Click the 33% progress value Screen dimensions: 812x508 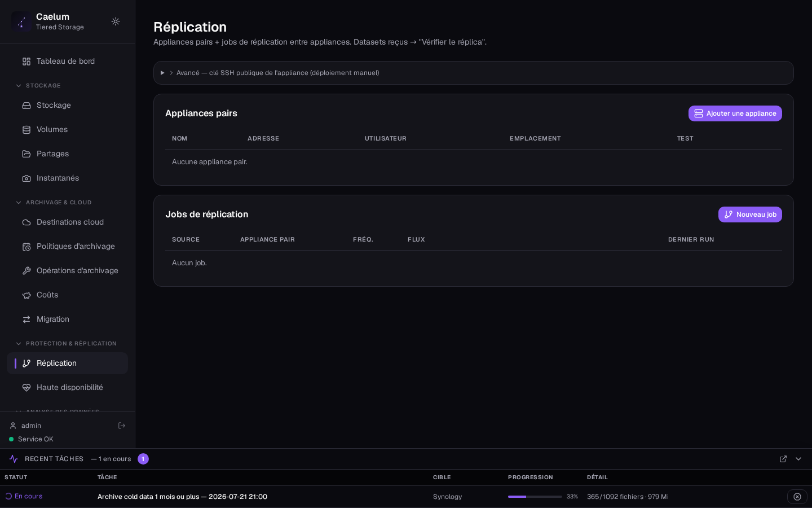(x=572, y=497)
